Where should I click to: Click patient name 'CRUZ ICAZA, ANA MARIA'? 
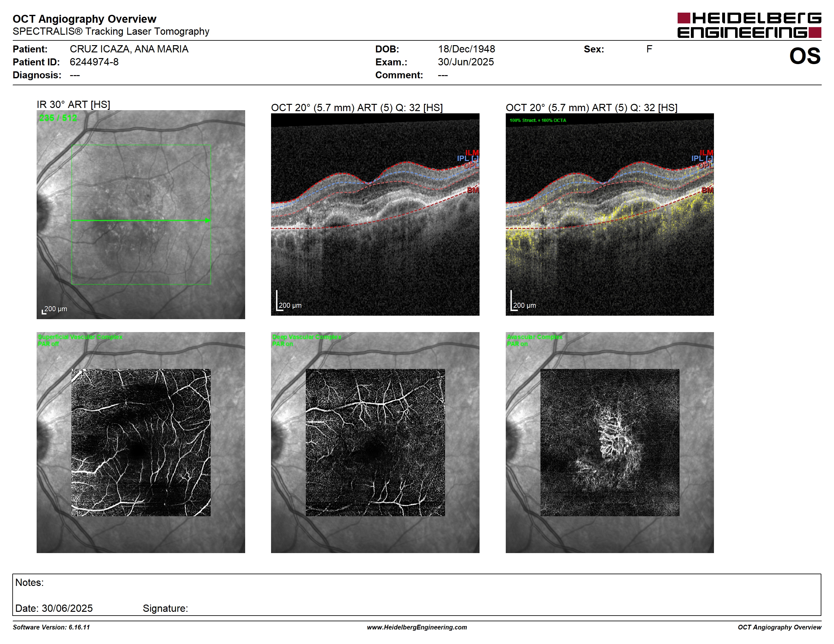pos(129,49)
